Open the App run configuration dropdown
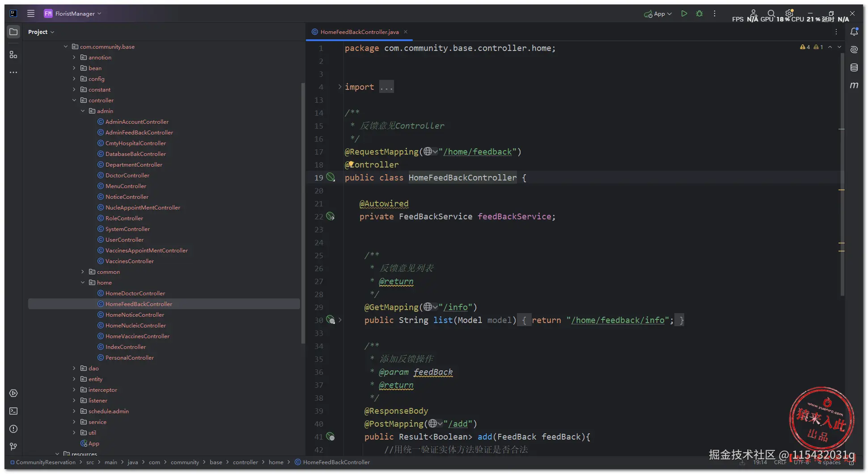Viewport: 868px width, 474px height. pos(658,14)
